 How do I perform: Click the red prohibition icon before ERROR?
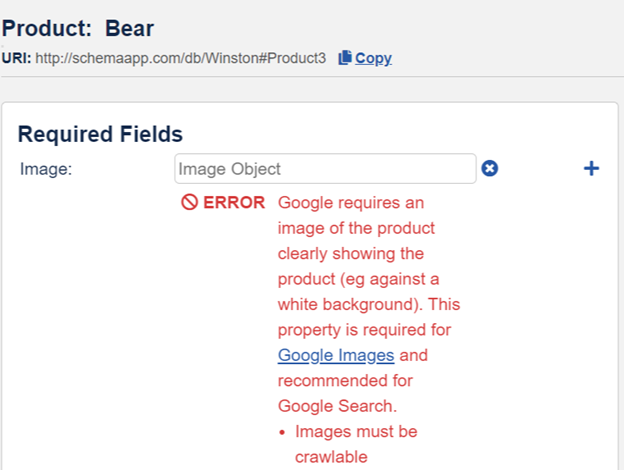[189, 203]
